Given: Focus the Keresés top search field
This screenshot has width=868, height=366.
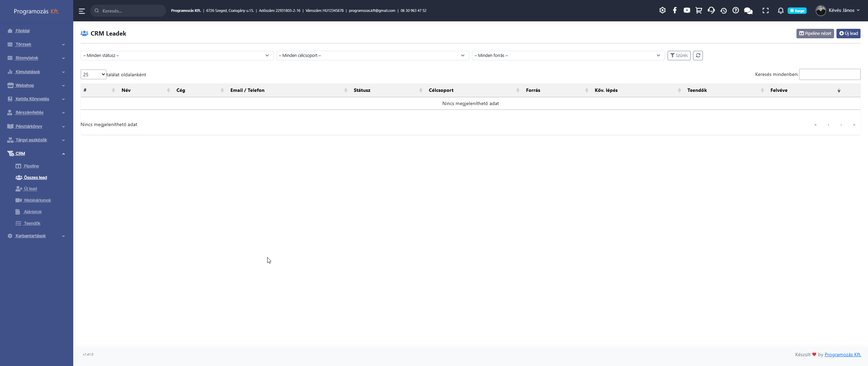Looking at the screenshot, I should coord(128,11).
